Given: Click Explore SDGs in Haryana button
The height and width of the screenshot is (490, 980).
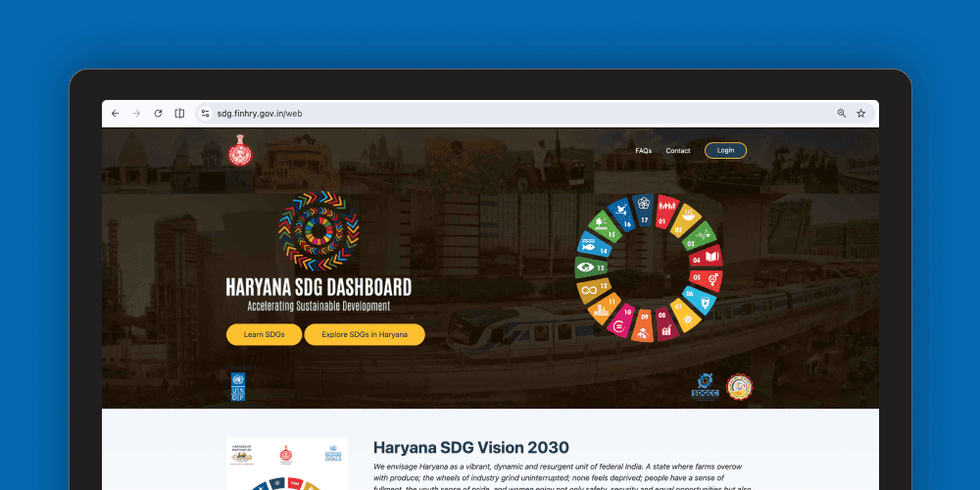Looking at the screenshot, I should tap(365, 334).
